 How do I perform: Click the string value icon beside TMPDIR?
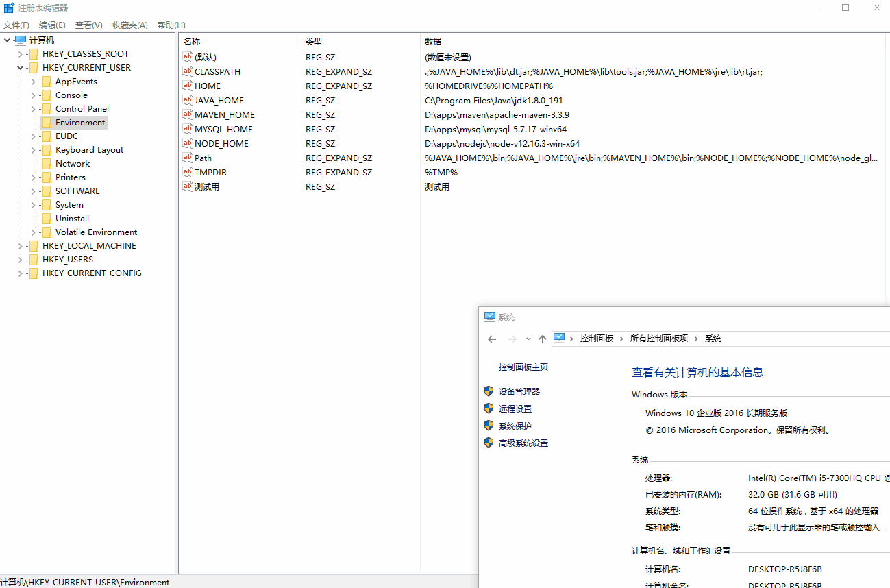188,172
